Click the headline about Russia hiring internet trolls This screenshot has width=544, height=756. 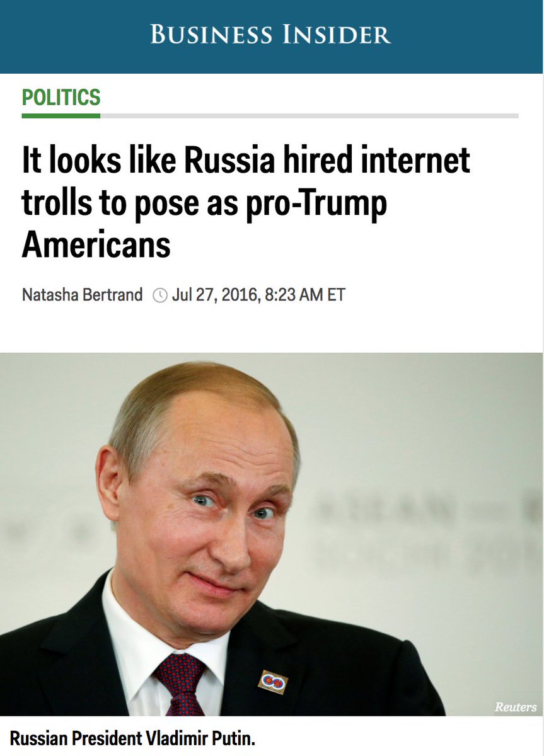coord(246,203)
